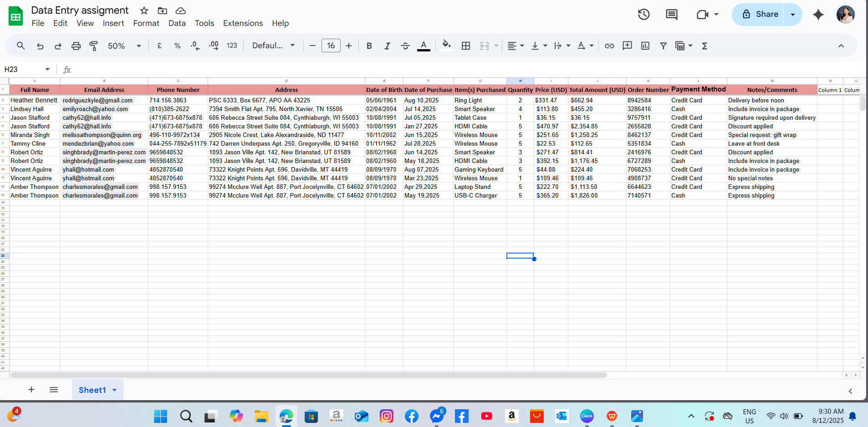This screenshot has height=427, width=868.
Task: Toggle italic formatting
Action: (387, 46)
